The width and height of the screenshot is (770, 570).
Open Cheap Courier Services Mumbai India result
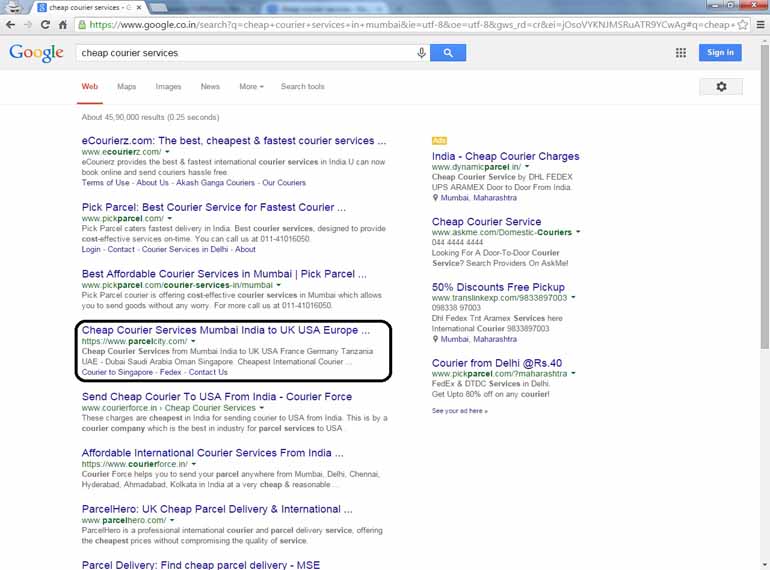pos(226,330)
